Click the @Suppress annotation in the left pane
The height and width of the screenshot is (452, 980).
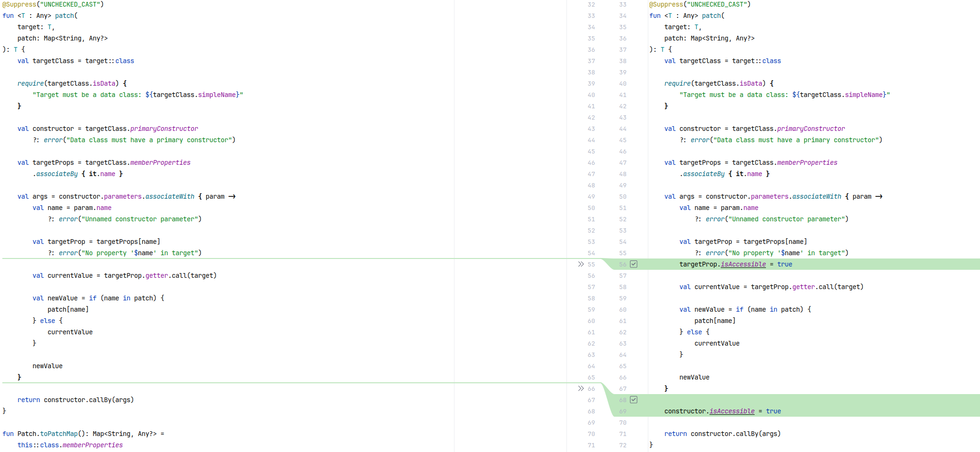point(19,4)
